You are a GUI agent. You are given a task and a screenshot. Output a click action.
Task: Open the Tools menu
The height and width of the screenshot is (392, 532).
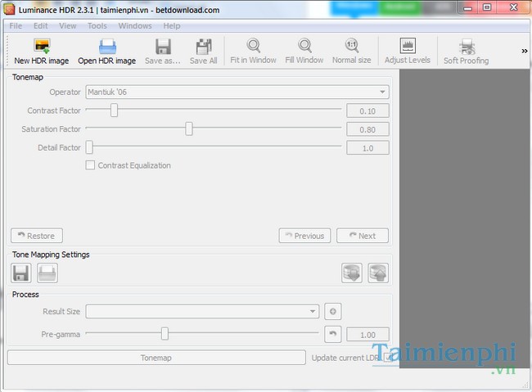[97, 25]
